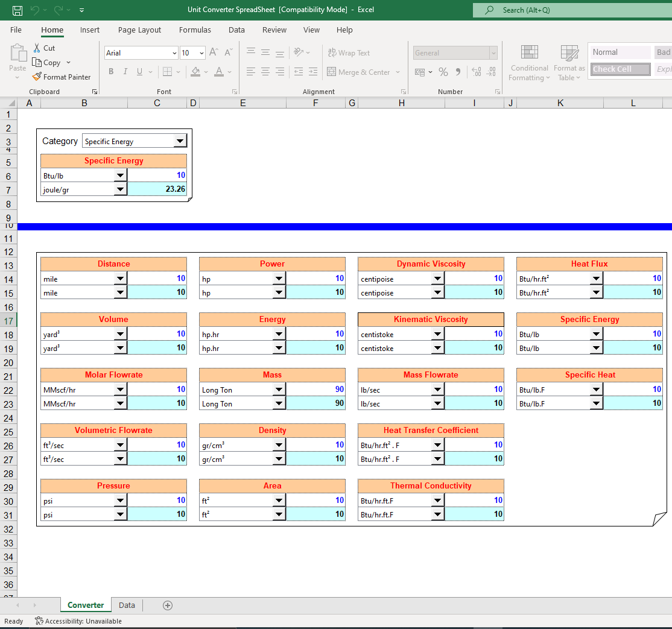The width and height of the screenshot is (672, 629).
Task: Click the Borders icon
Action: (168, 72)
